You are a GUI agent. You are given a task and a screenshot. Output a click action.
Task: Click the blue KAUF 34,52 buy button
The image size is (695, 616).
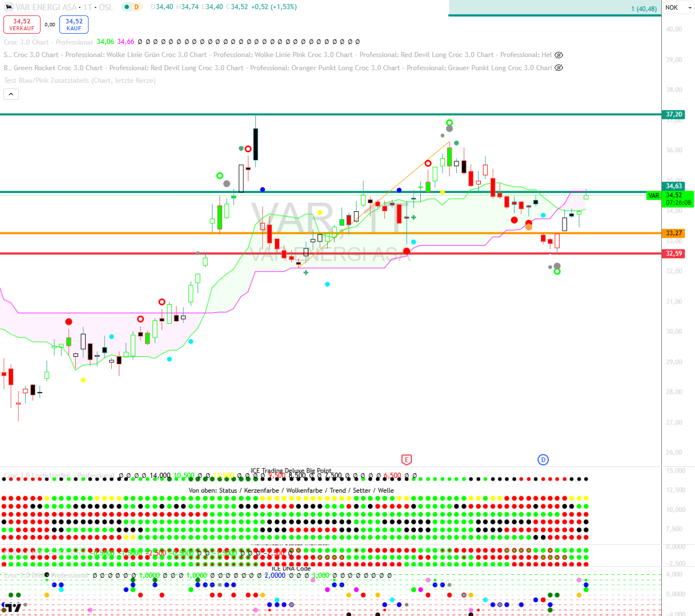tap(74, 25)
